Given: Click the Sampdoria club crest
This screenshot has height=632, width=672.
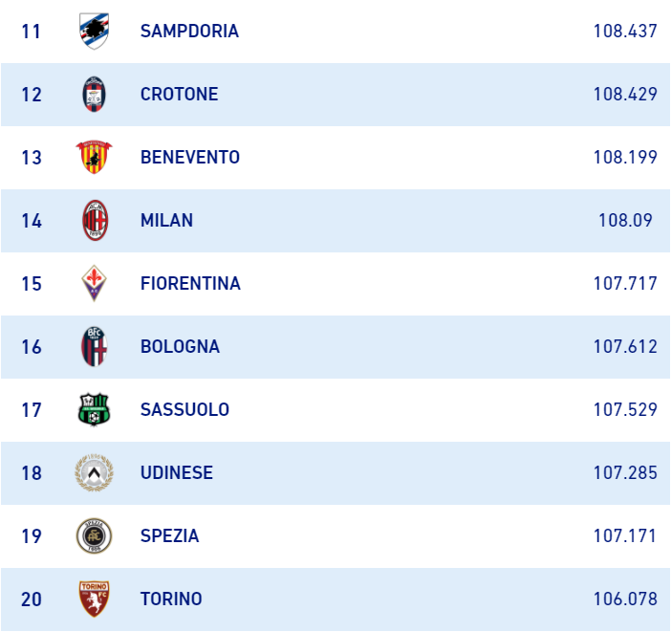Looking at the screenshot, I should (95, 32).
